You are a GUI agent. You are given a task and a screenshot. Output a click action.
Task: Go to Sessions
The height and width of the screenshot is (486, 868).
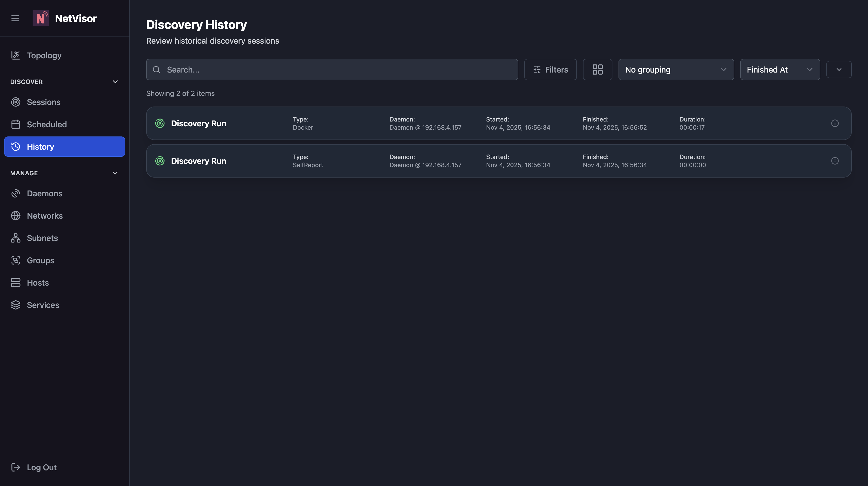coord(65,102)
